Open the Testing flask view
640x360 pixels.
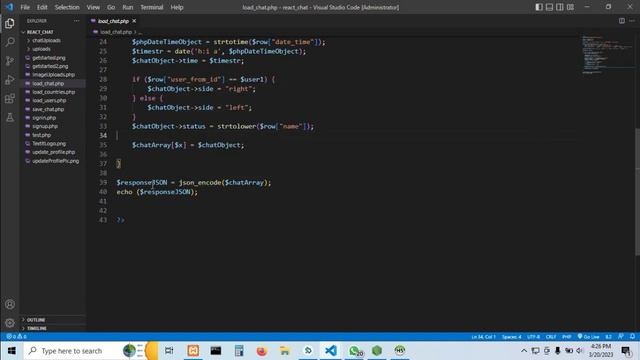point(10,118)
